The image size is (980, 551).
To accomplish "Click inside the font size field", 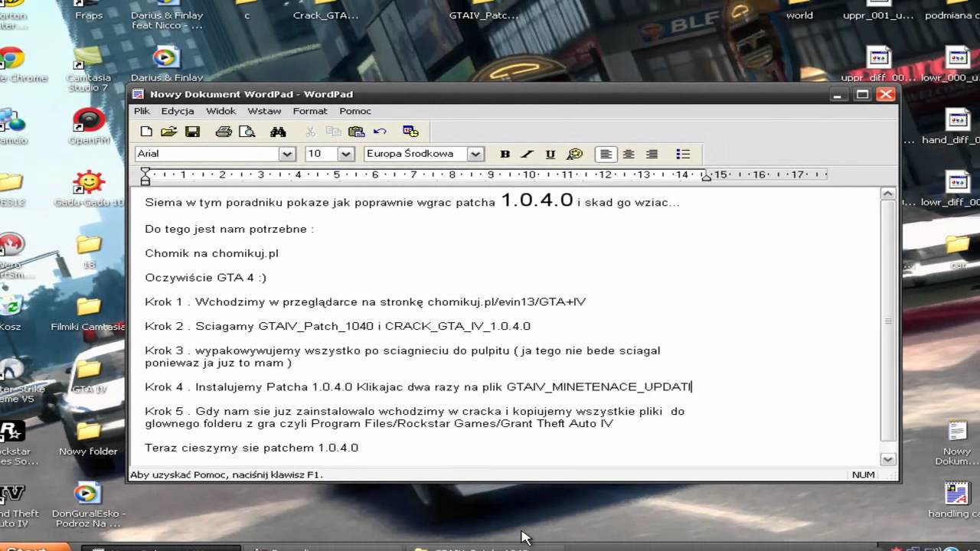I will (x=321, y=154).
